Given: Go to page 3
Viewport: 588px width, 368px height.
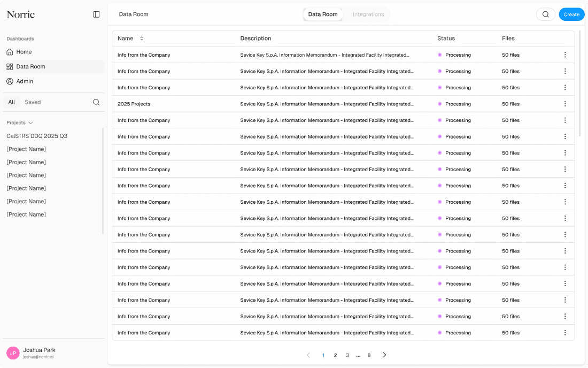Looking at the screenshot, I should 347,355.
